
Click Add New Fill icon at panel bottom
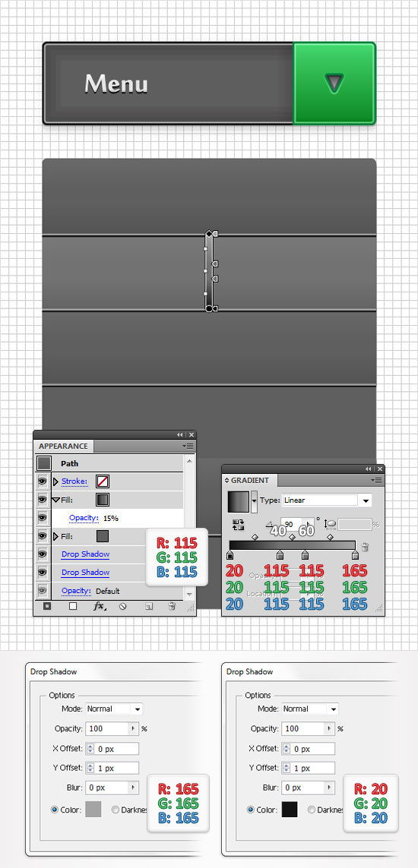click(72, 606)
